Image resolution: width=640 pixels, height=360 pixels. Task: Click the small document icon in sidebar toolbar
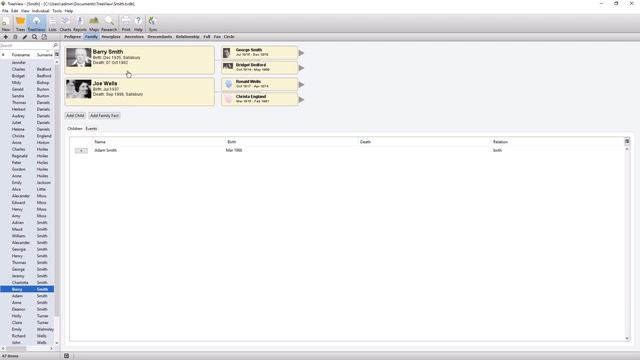click(x=44, y=37)
